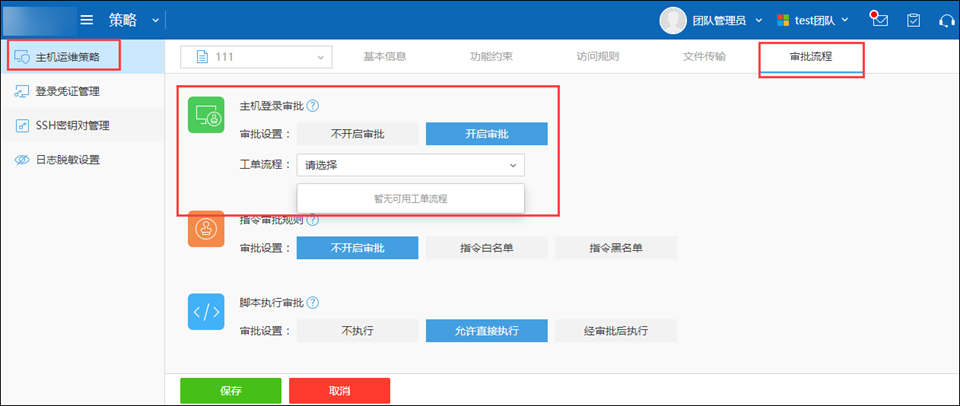The width and height of the screenshot is (960, 406).
Task: Click the SSH密钥对管理 key icon
Action: pos(21,126)
